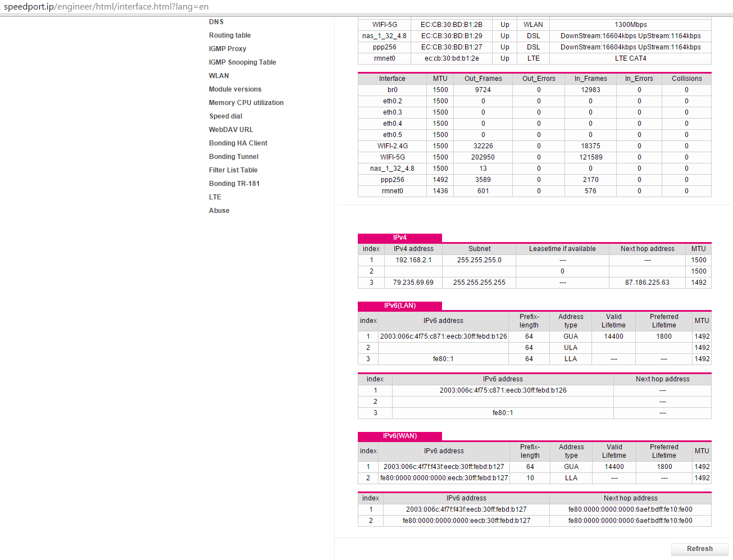Click In_Frames value 121589
733x560 pixels.
(x=590, y=157)
